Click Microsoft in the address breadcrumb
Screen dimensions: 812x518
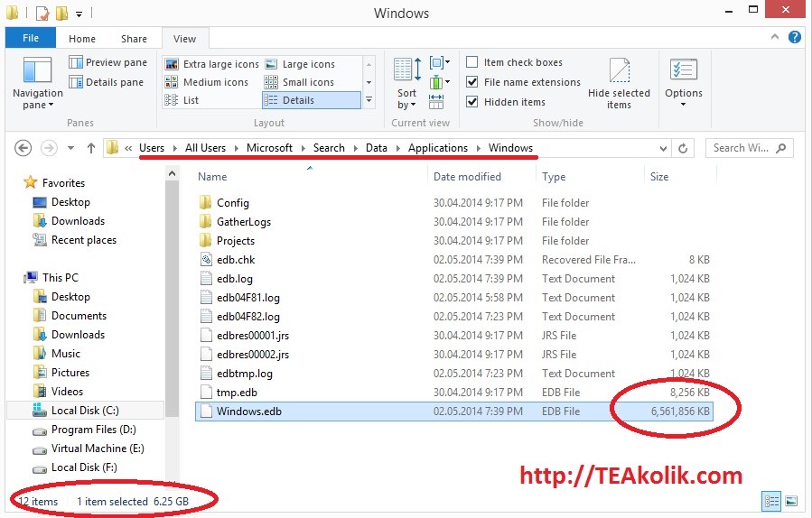pos(269,148)
